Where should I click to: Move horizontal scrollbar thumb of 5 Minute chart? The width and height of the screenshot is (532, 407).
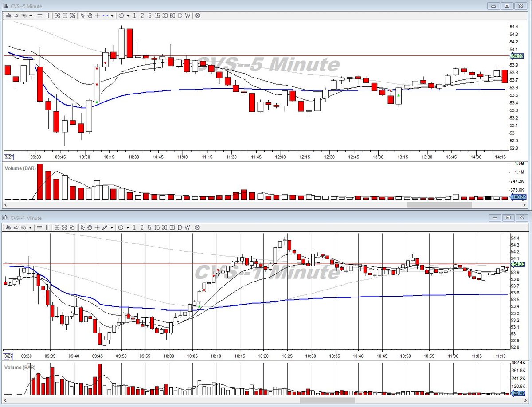click(x=439, y=205)
